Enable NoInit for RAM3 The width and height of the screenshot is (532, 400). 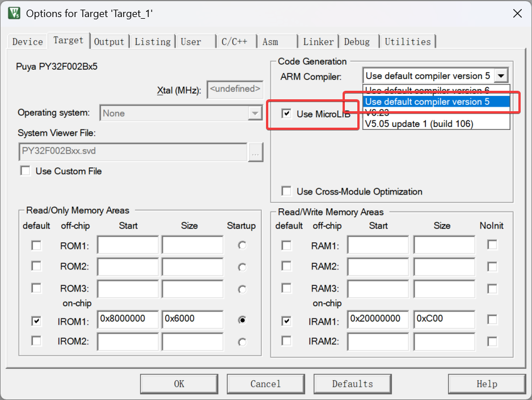pos(492,288)
